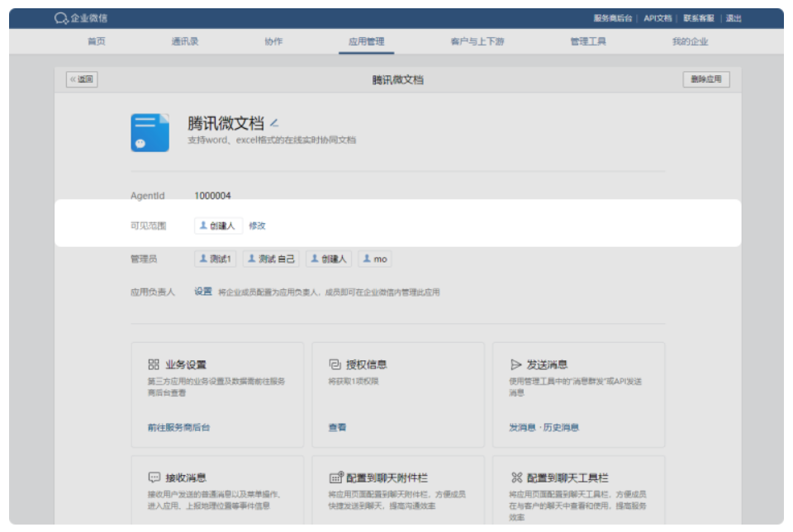This screenshot has height=532, width=793.
Task: Click person icon in mo admin tag
Action: [367, 259]
